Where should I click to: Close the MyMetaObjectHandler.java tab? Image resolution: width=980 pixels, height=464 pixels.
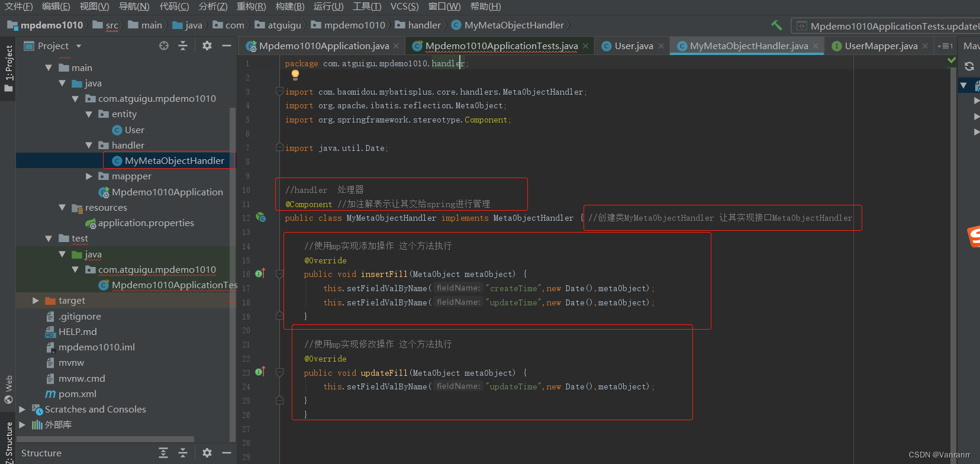tap(815, 46)
